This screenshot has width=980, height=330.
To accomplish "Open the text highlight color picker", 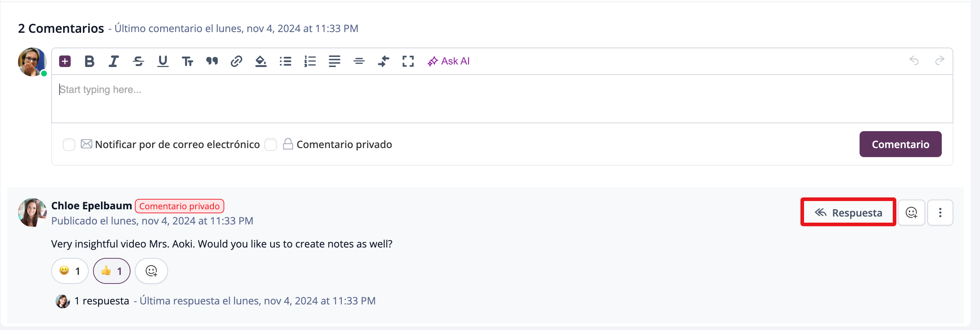I will click(261, 61).
